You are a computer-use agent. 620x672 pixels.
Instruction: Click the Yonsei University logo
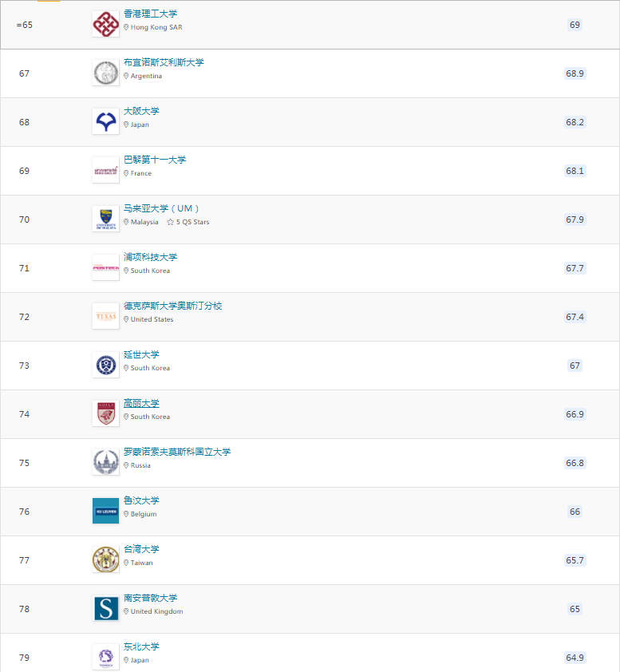pyautogui.click(x=106, y=366)
